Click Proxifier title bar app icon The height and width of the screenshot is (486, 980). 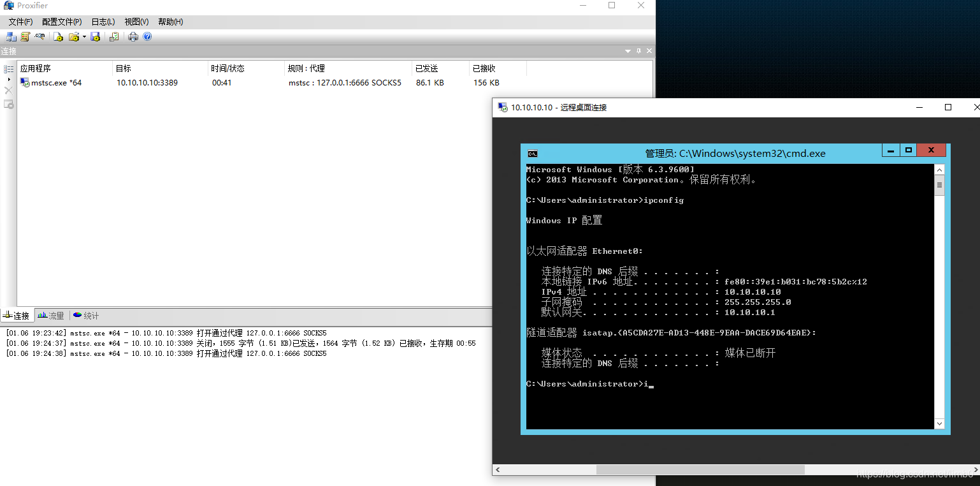click(x=9, y=6)
